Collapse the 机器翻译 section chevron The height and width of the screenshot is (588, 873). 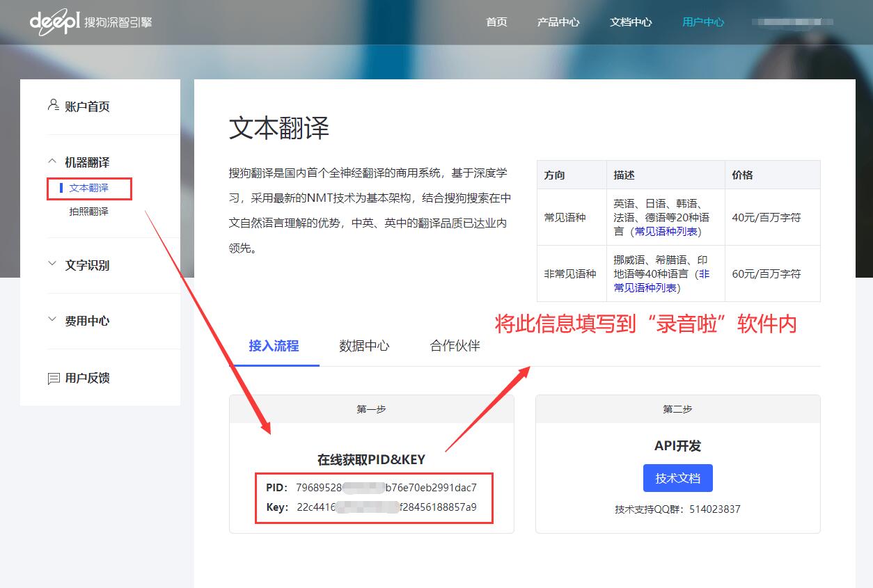(52, 161)
